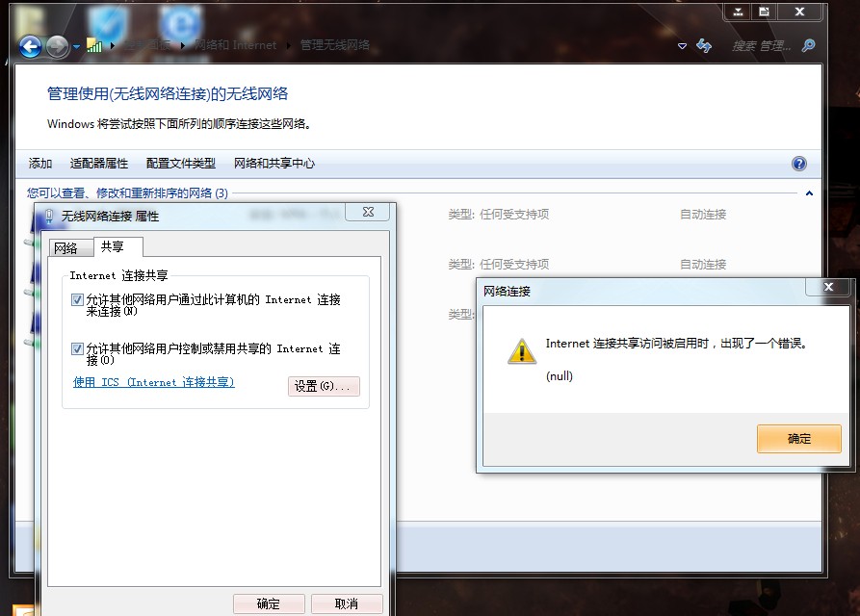Expand the breadcrumb arrow after network icon
Viewport: 860px width, 616px height.
(113, 45)
